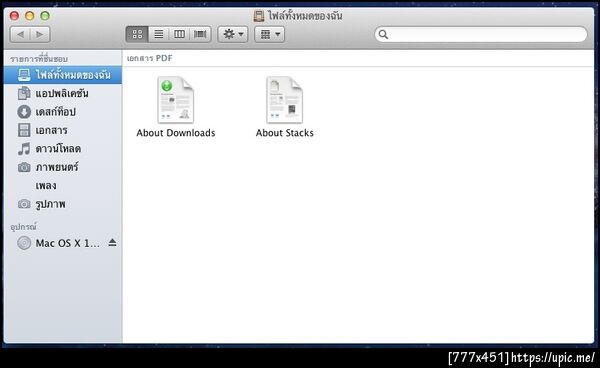
Task: Click the Desktop download-arrow sidebar icon
Action: [x=24, y=112]
